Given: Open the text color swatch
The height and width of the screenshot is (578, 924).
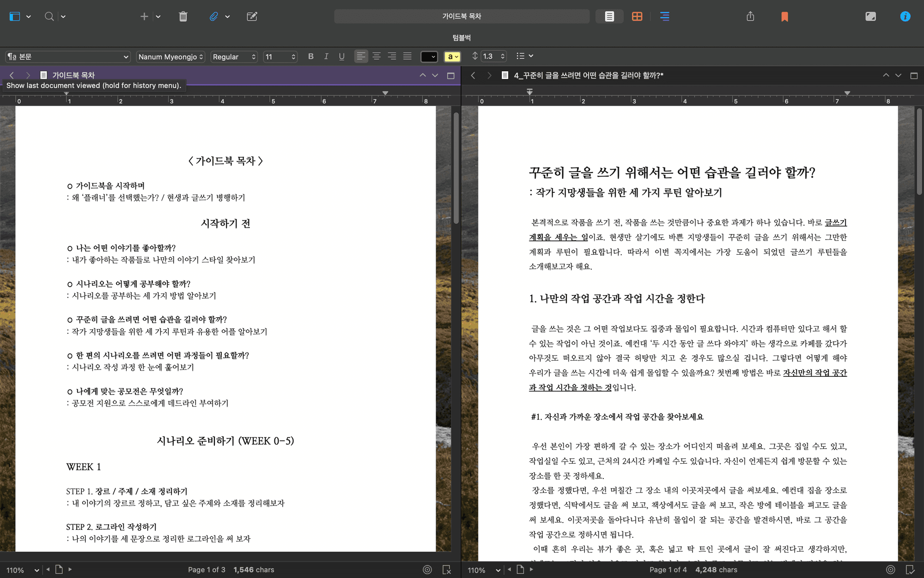Looking at the screenshot, I should tap(429, 56).
